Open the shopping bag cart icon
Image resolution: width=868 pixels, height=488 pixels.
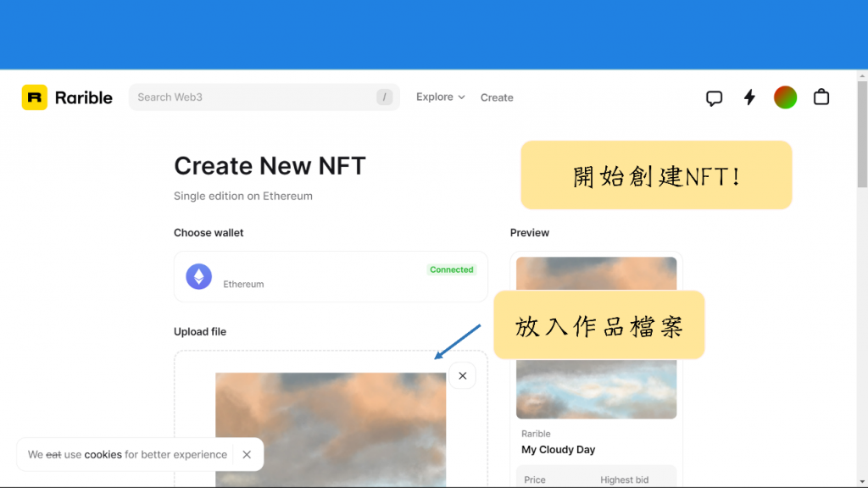click(821, 97)
